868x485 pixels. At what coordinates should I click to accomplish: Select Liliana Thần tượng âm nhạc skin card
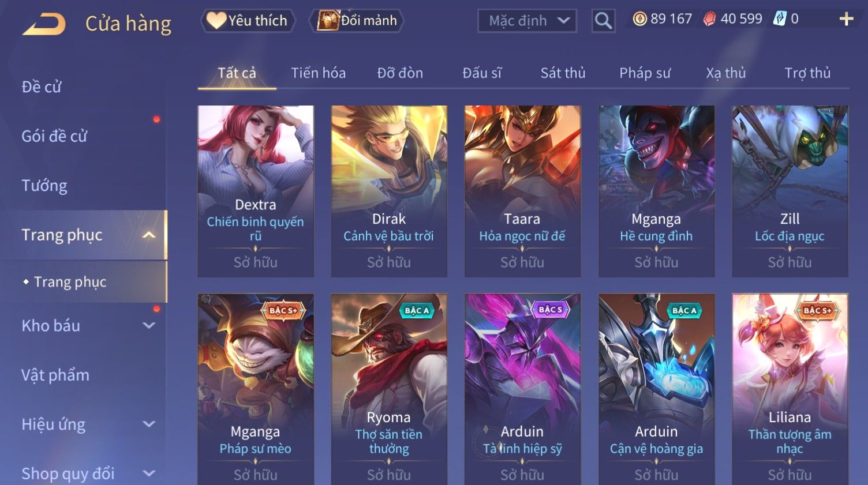click(x=790, y=389)
